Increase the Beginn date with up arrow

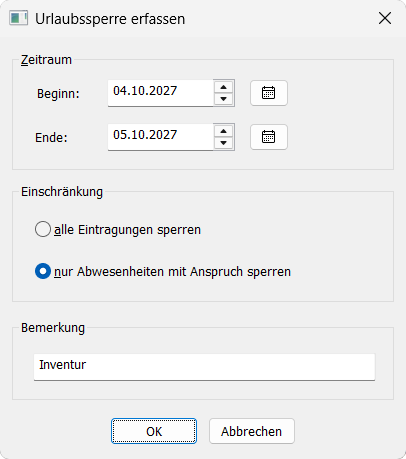(x=224, y=87)
